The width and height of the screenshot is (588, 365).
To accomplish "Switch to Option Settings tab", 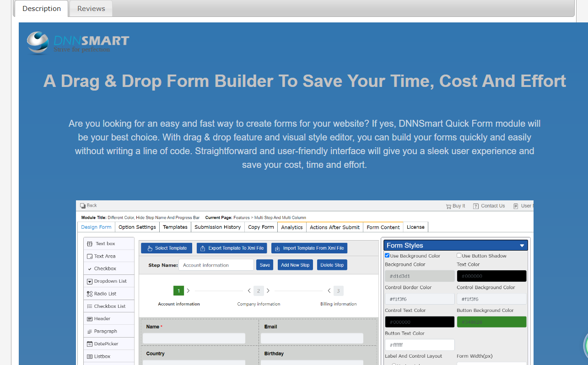I will [x=137, y=227].
